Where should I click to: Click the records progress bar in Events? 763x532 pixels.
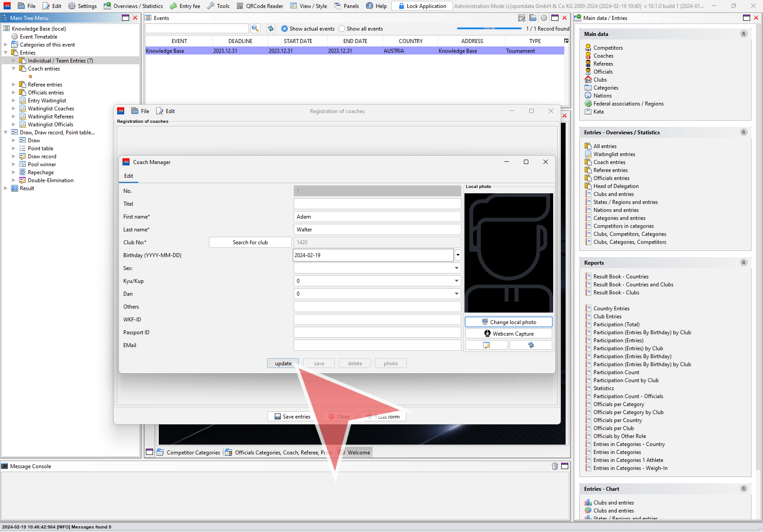[x=489, y=29]
